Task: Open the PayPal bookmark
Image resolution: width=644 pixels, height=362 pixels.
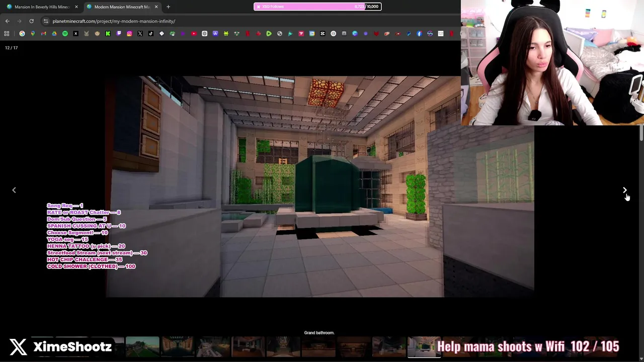Action: (409, 34)
